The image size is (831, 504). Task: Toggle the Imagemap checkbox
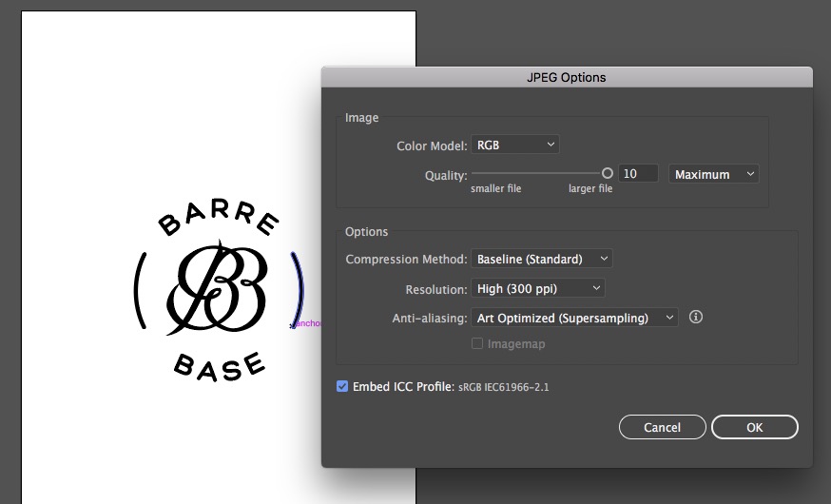[477, 343]
